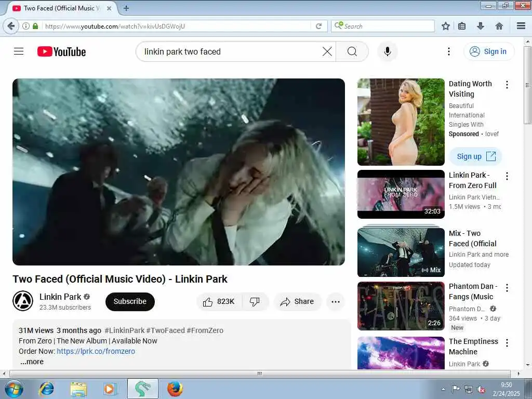Viewport: 532px width, 399px height.
Task: Click the Sign in button
Action: (488, 51)
